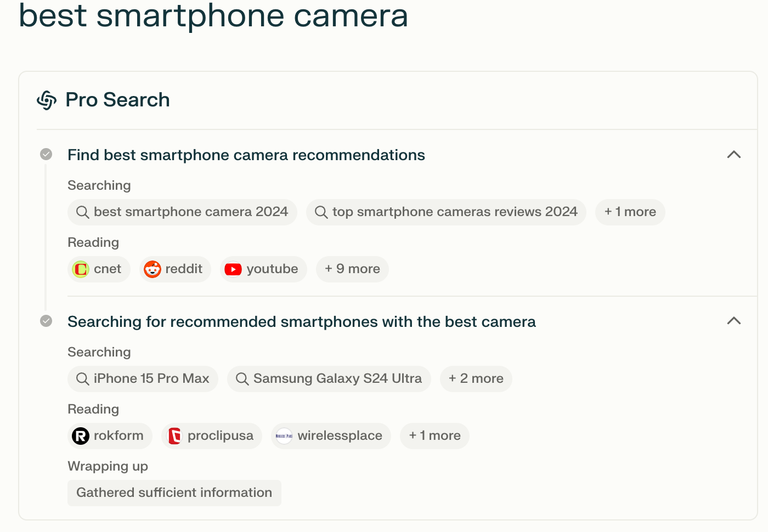Open the reddit source link
768x532 pixels.
pos(175,269)
